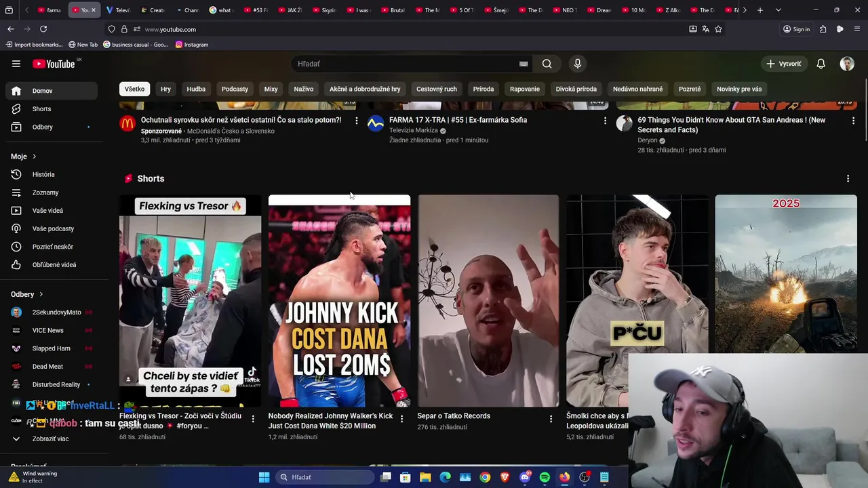This screenshot has height=488, width=868.
Task: Select the Hry filter chip
Action: 165,89
